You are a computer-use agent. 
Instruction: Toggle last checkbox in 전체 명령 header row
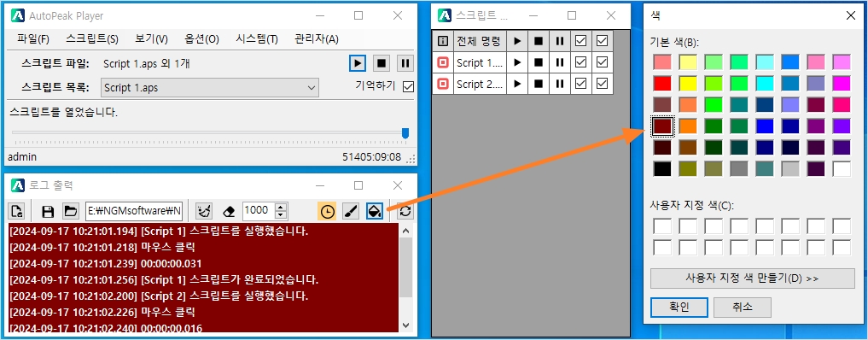click(x=603, y=40)
